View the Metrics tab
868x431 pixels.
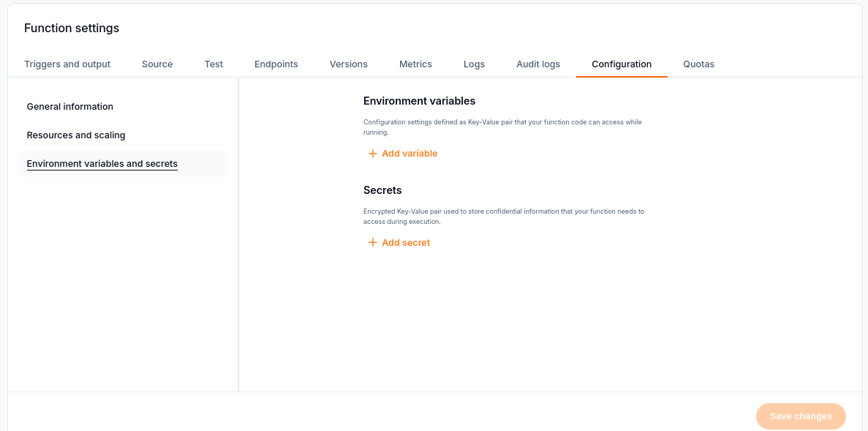[416, 64]
